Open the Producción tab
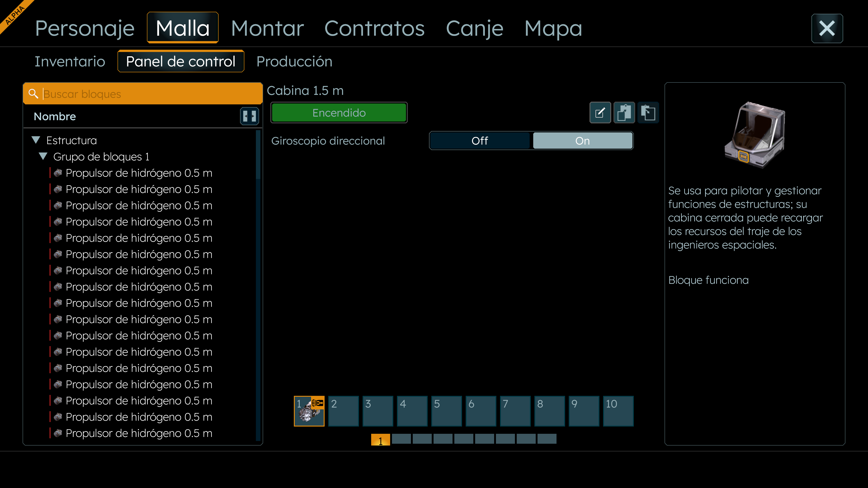Viewport: 868px width, 488px height. point(294,62)
